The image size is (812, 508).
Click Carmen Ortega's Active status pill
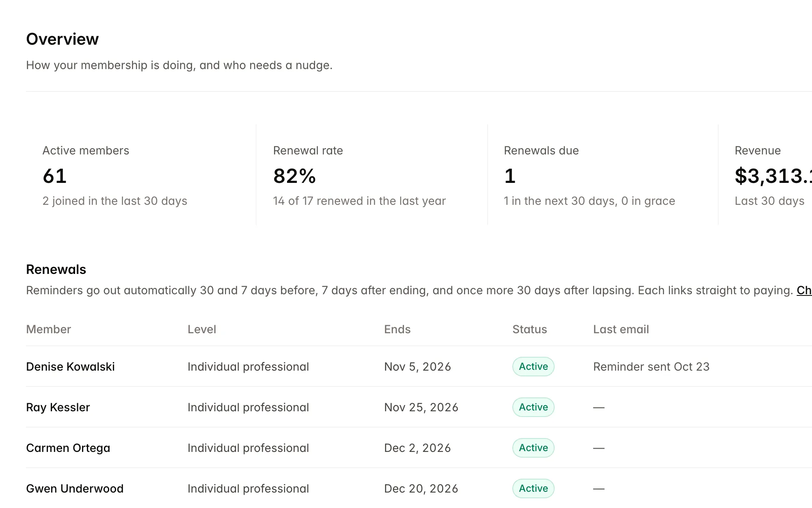pyautogui.click(x=533, y=448)
